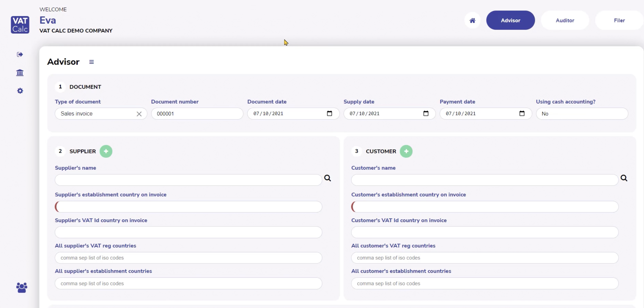Switch to the Advisor tab

[510, 20]
